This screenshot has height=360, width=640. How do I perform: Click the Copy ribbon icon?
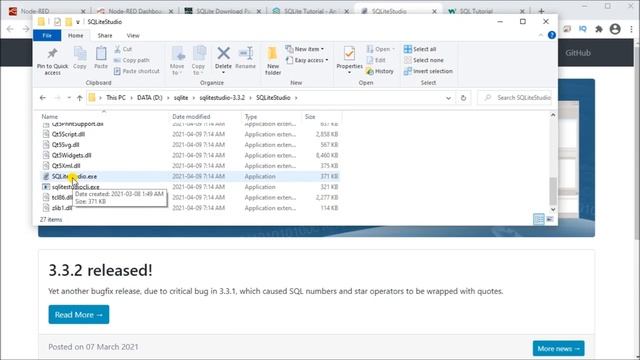(x=80, y=58)
